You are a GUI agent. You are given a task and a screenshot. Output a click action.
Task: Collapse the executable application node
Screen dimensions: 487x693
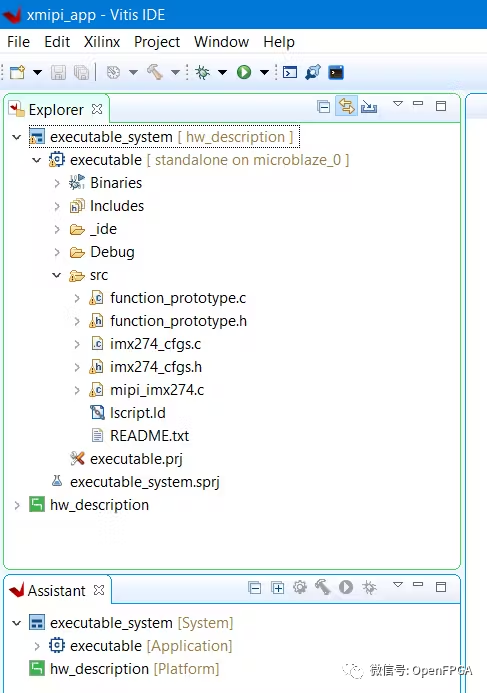(37, 160)
